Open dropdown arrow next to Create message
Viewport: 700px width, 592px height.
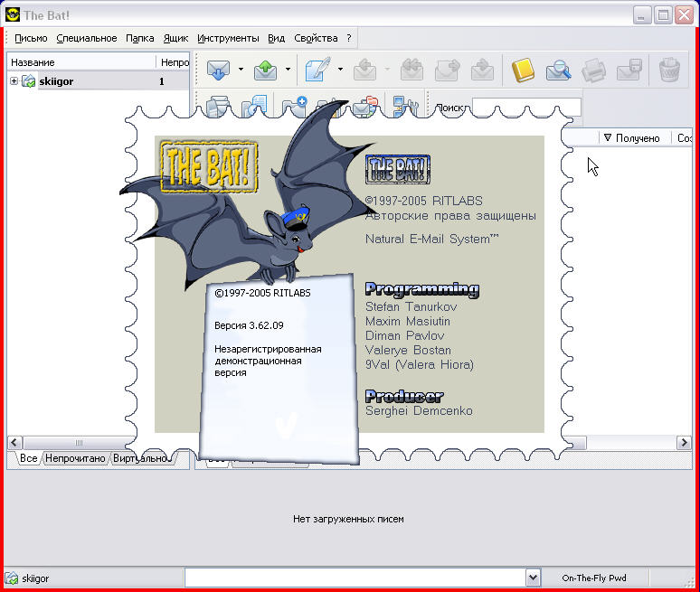(340, 70)
